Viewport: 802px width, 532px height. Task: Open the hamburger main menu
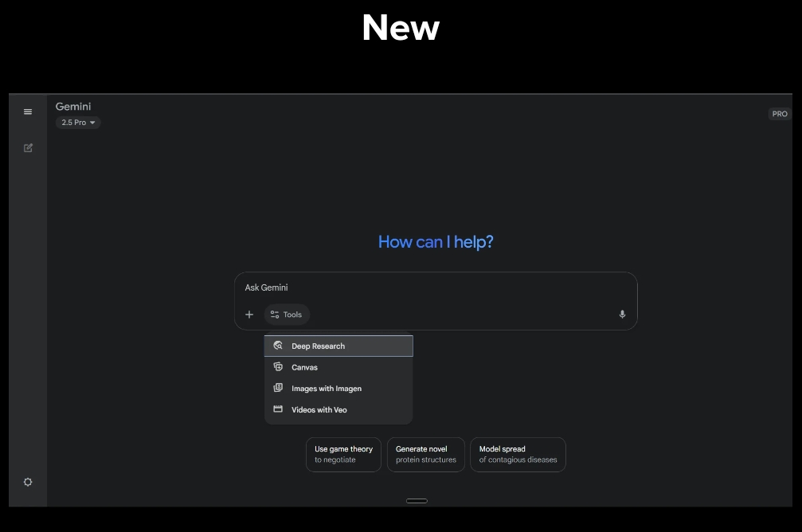point(28,112)
